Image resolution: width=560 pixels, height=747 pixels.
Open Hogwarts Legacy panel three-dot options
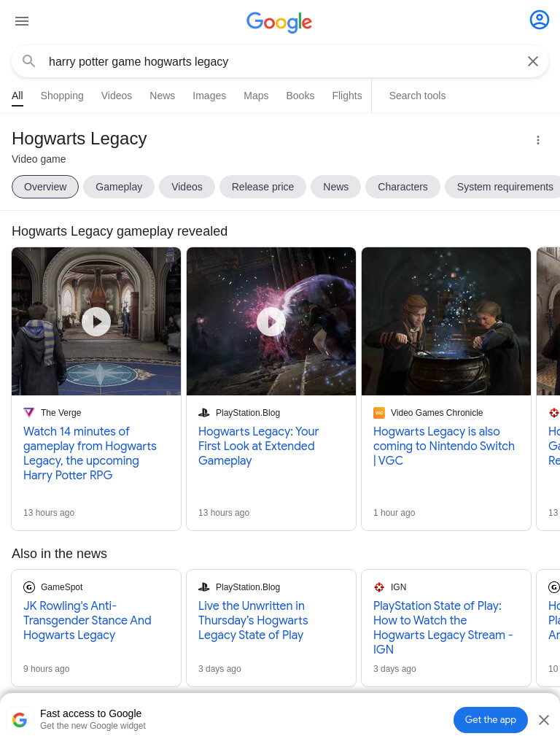tap(537, 140)
